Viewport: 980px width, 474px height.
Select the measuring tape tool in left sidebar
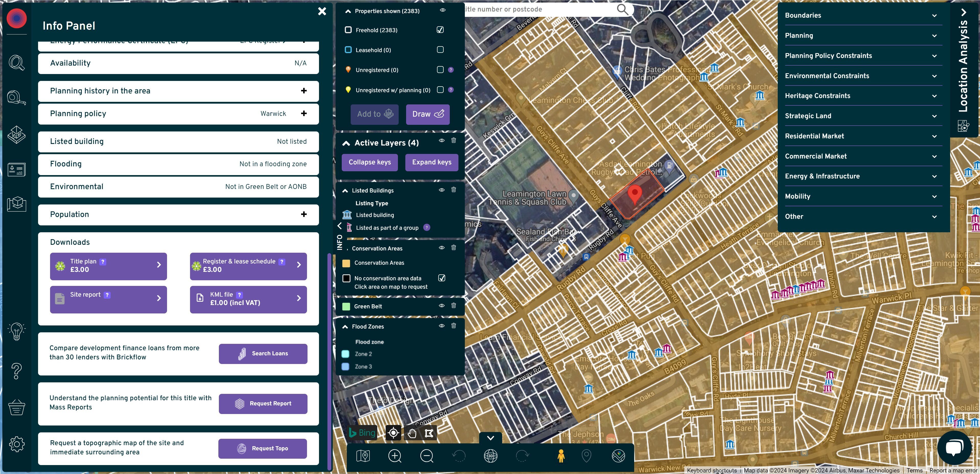coord(16,98)
